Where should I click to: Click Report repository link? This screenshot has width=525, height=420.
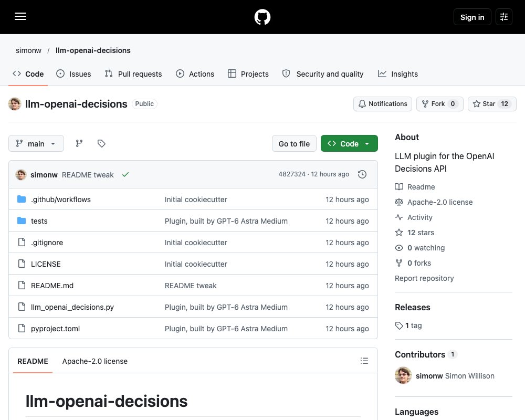click(x=424, y=278)
